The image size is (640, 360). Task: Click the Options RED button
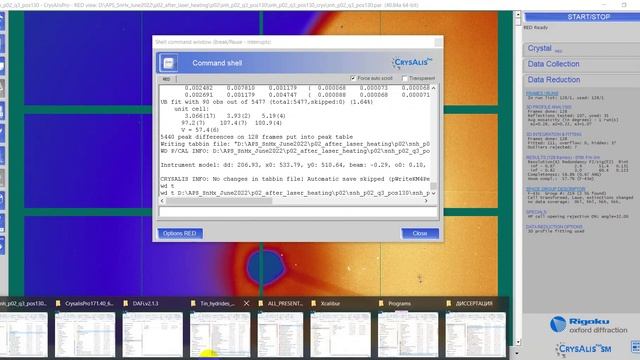point(180,233)
